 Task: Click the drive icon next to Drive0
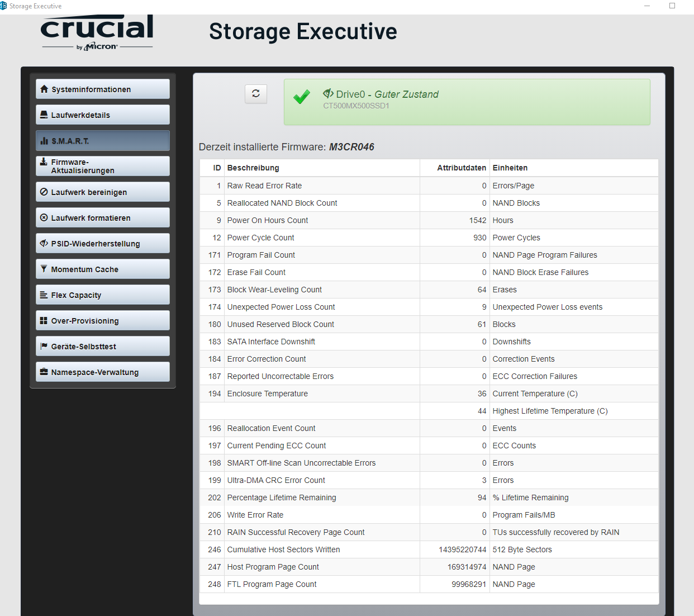click(x=329, y=93)
